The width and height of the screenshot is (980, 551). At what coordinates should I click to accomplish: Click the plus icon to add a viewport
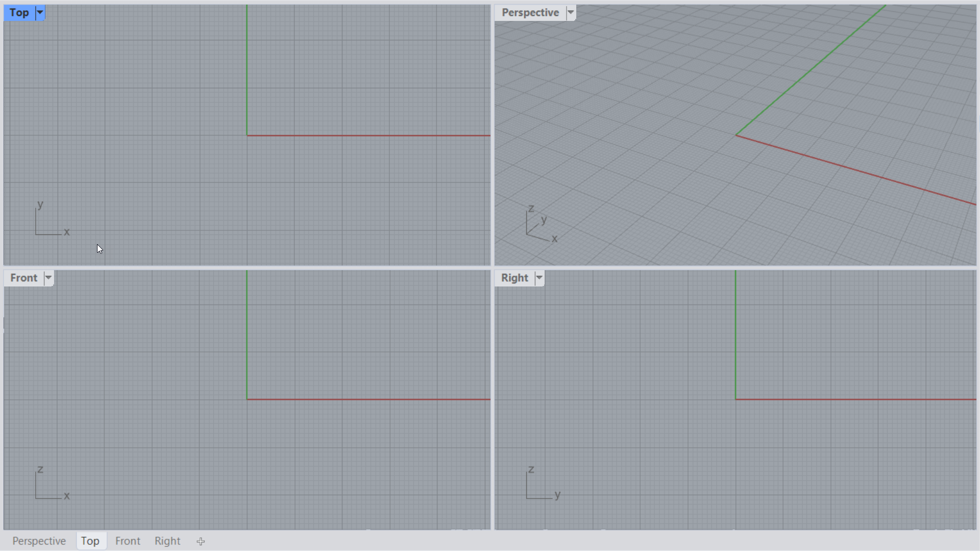(201, 541)
